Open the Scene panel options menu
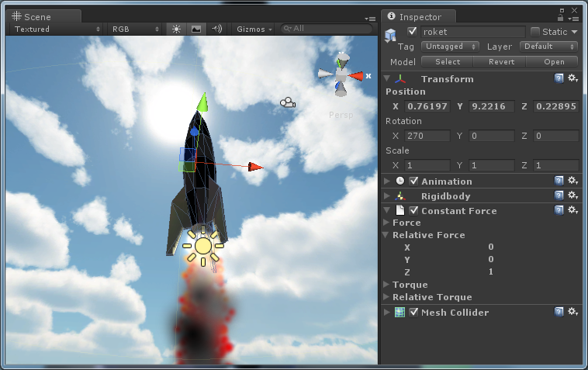Viewport: 588px width, 370px height. click(x=370, y=19)
